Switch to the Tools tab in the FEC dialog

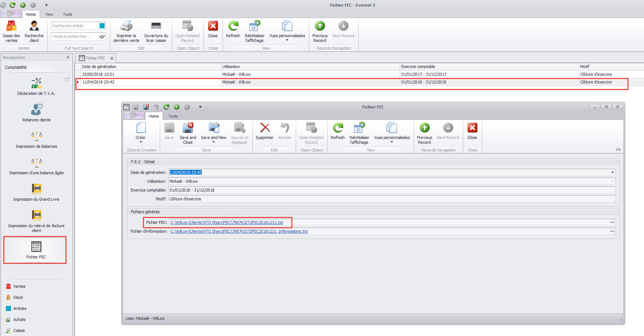click(173, 116)
